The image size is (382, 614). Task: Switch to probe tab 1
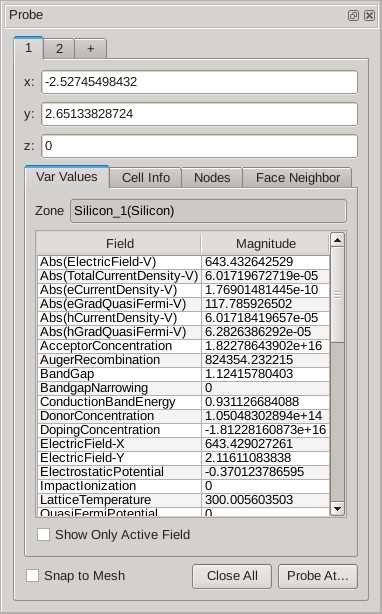click(x=29, y=48)
